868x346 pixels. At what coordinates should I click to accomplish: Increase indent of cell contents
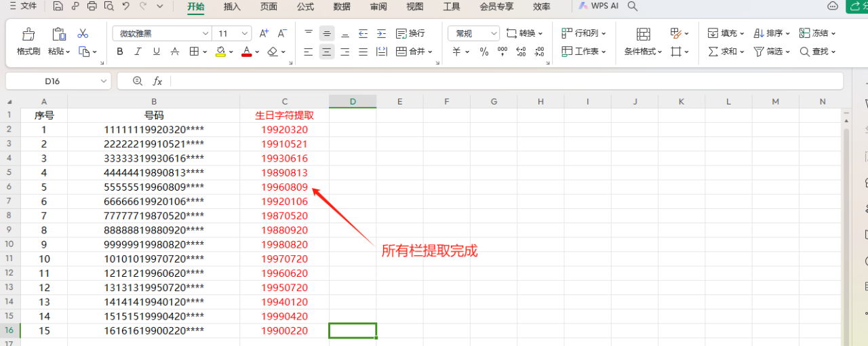click(x=382, y=33)
